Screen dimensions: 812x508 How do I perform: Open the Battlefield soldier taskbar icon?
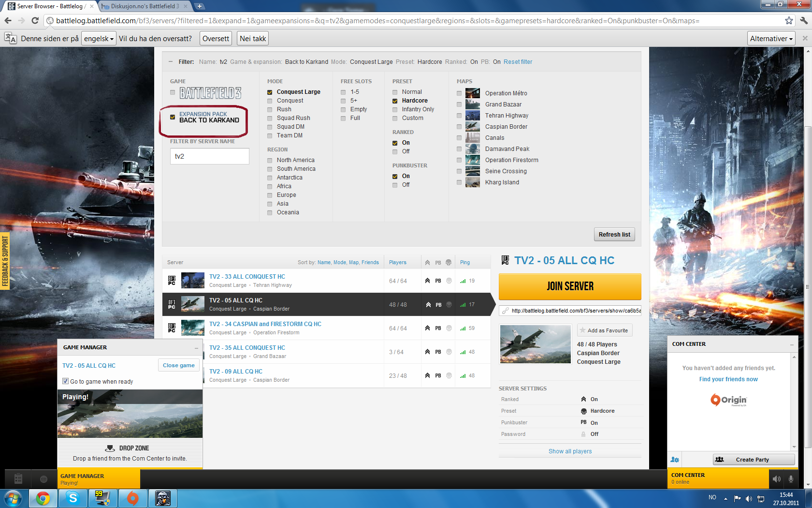click(163, 498)
